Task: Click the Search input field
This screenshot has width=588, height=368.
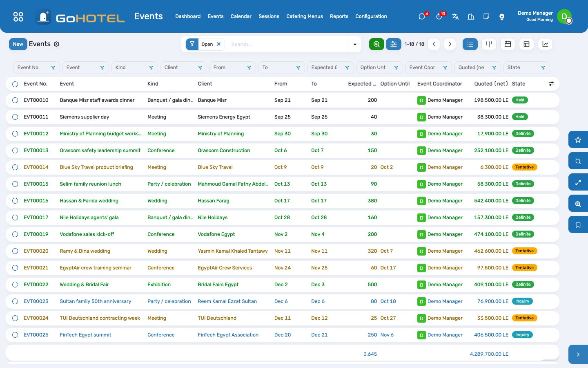Action: pyautogui.click(x=288, y=44)
